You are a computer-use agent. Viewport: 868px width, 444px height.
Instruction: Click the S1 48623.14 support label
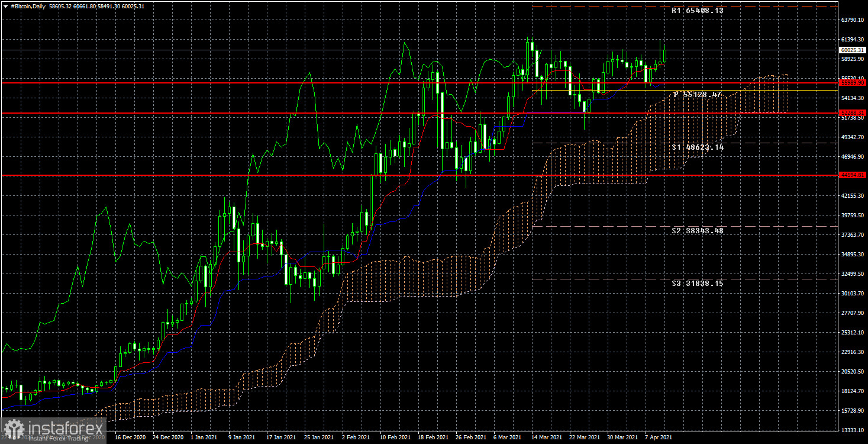697,147
